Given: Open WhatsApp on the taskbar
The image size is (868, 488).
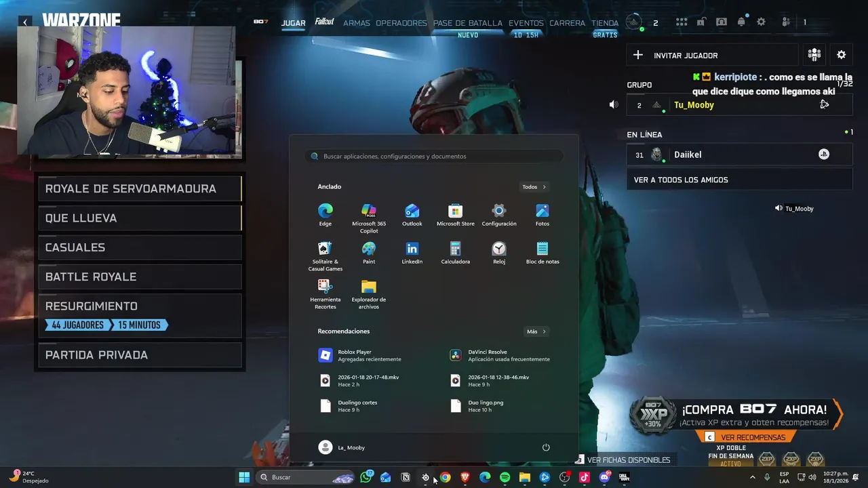Looking at the screenshot, I should tap(366, 477).
